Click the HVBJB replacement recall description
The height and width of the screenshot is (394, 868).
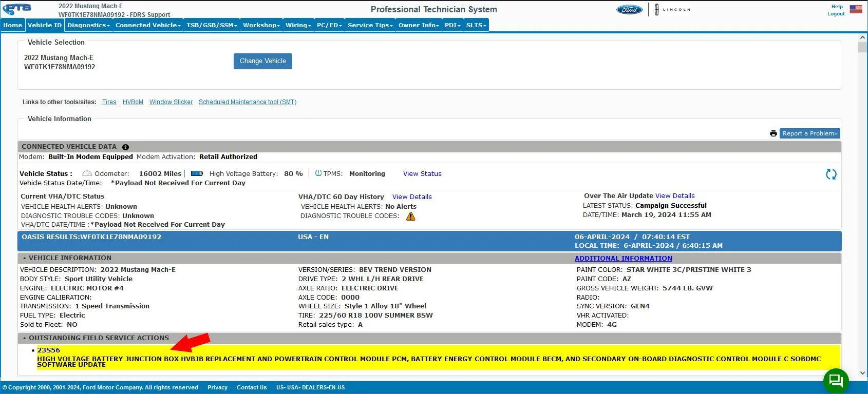click(x=429, y=362)
